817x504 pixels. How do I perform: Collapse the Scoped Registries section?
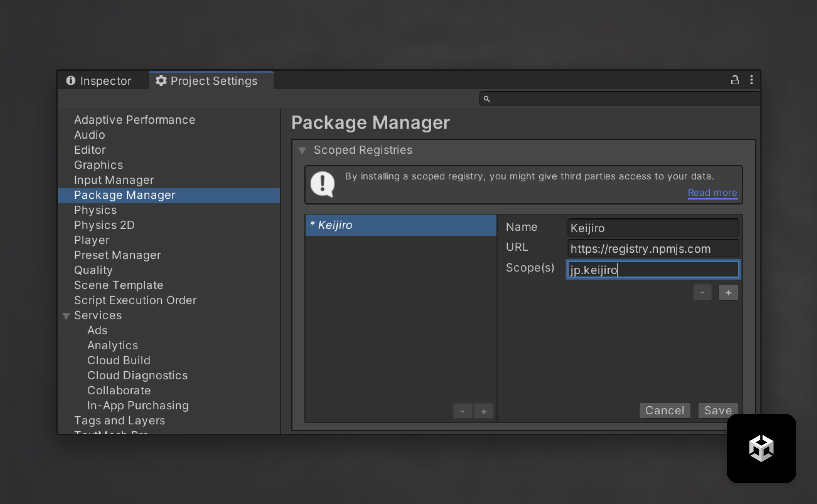(x=302, y=151)
